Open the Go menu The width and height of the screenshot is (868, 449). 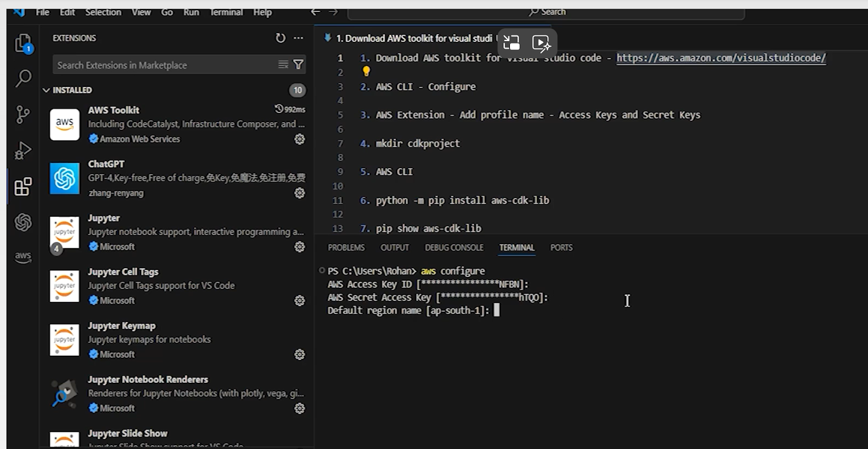(x=167, y=12)
